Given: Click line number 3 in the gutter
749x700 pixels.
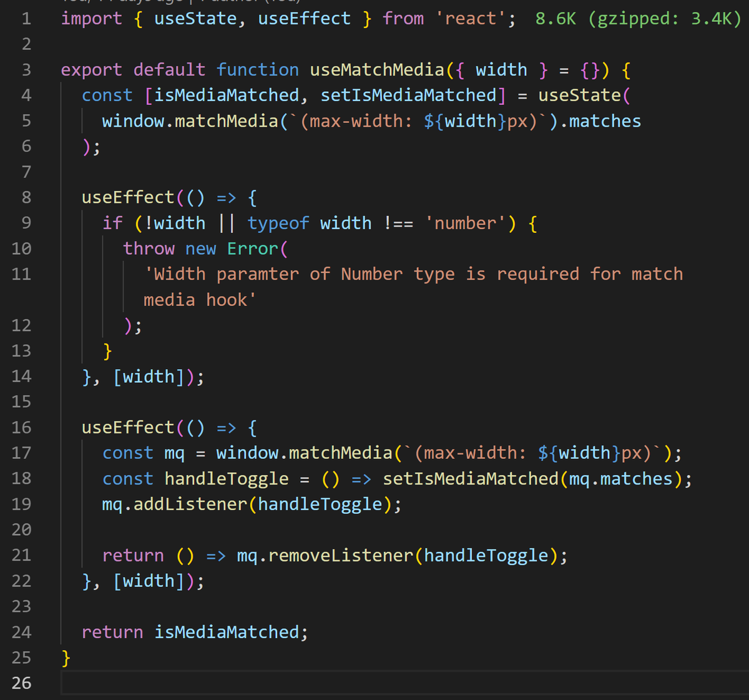Looking at the screenshot, I should pos(26,70).
